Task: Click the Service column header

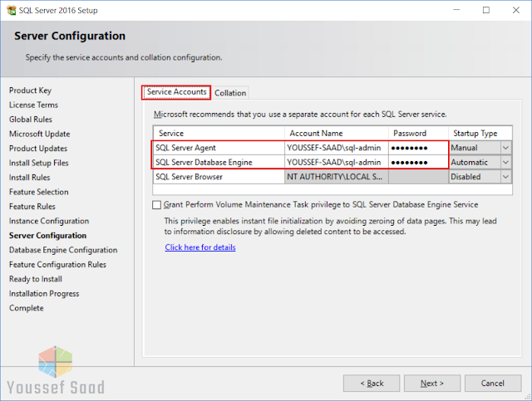Action: coord(219,133)
